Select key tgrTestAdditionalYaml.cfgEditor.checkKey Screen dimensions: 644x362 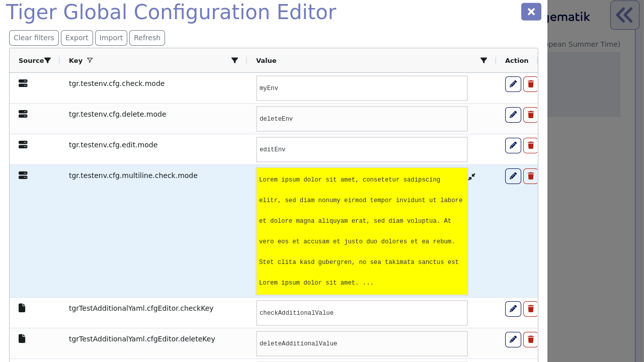[141, 308]
